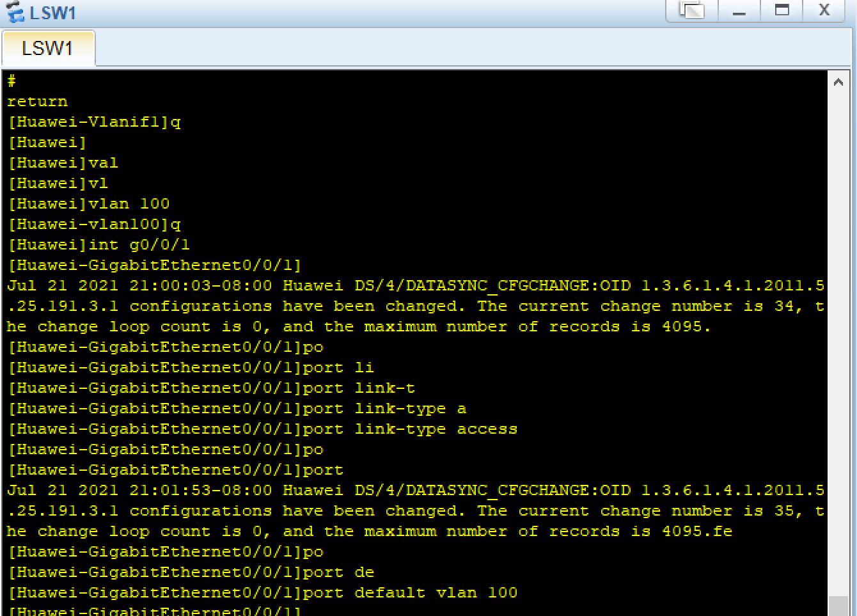Click the '[Huawei]int g0/0/1' line

(x=98, y=245)
